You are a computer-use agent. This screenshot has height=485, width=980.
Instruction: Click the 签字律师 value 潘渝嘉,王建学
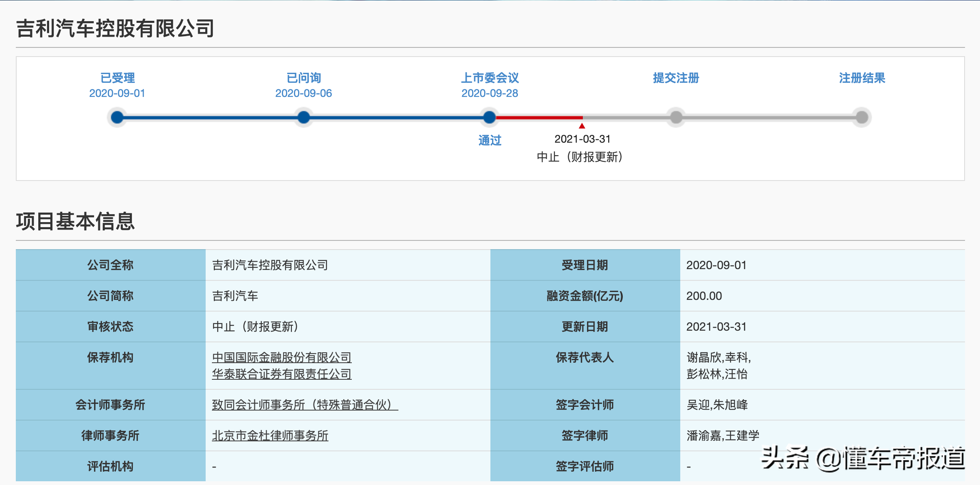pyautogui.click(x=723, y=436)
